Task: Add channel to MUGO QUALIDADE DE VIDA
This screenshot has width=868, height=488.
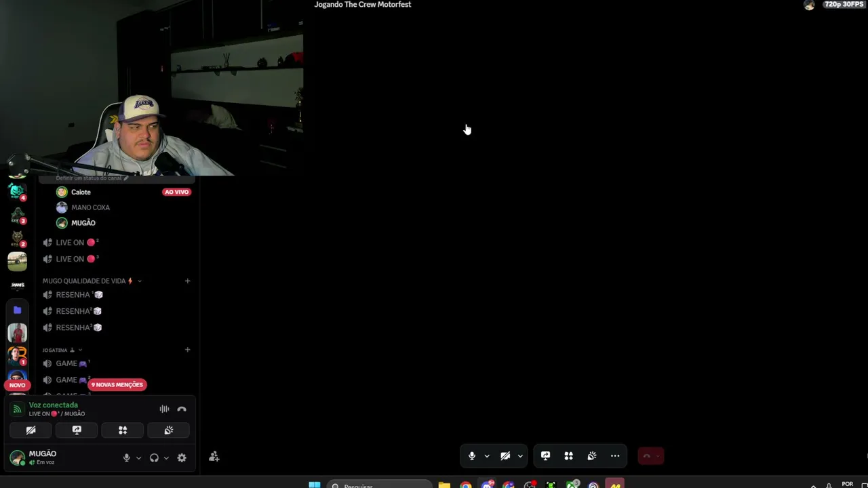Action: click(x=188, y=281)
